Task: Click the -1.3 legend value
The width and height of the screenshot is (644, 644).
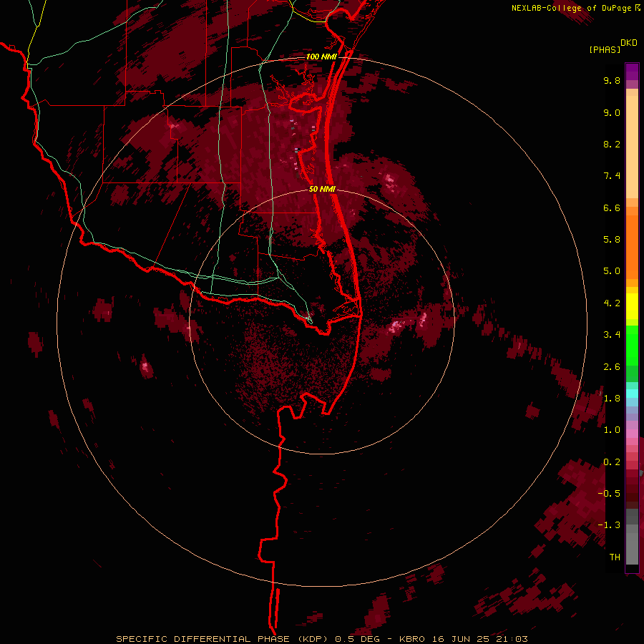Action: point(609,525)
